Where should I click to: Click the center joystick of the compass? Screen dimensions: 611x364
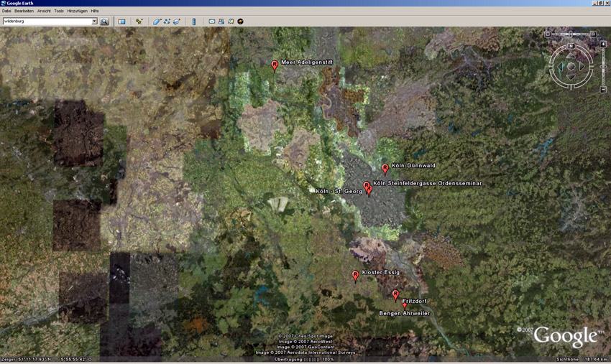click(x=571, y=67)
